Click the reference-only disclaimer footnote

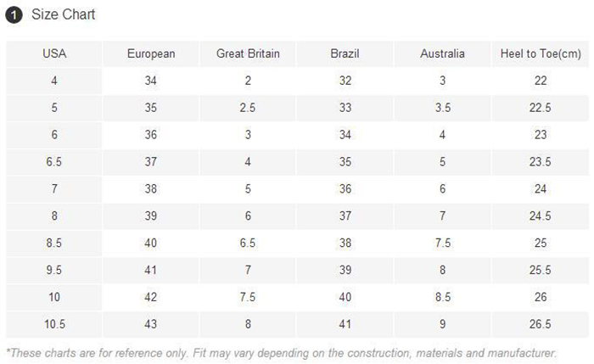click(281, 352)
